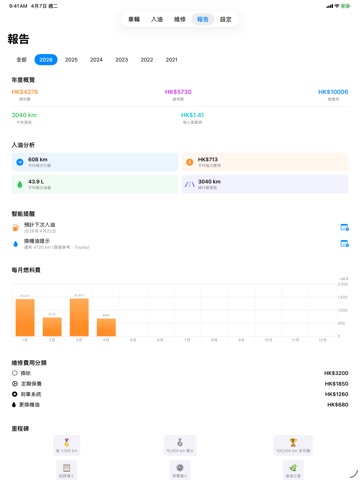Show the 2022 report

point(147,60)
